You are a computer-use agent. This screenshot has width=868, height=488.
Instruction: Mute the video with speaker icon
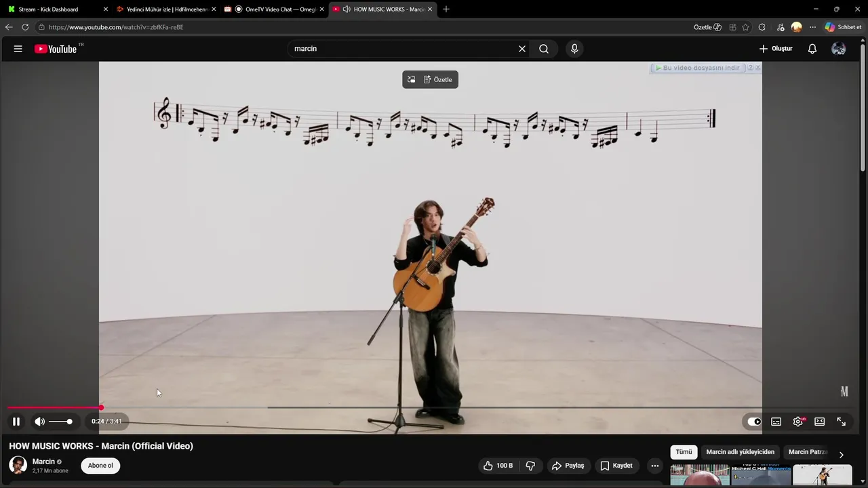point(40,422)
